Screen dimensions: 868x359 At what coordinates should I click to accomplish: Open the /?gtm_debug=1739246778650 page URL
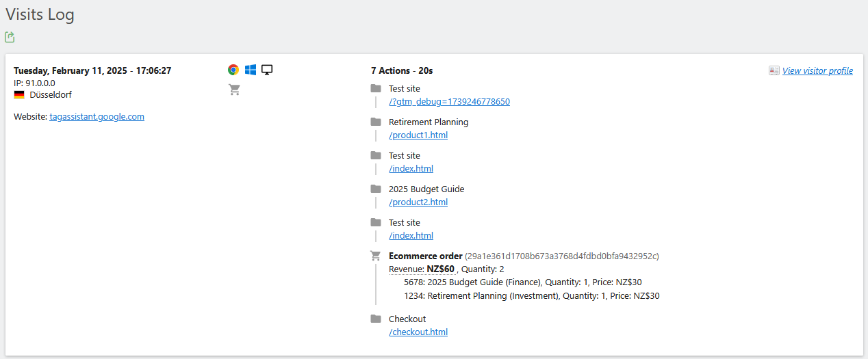point(449,102)
